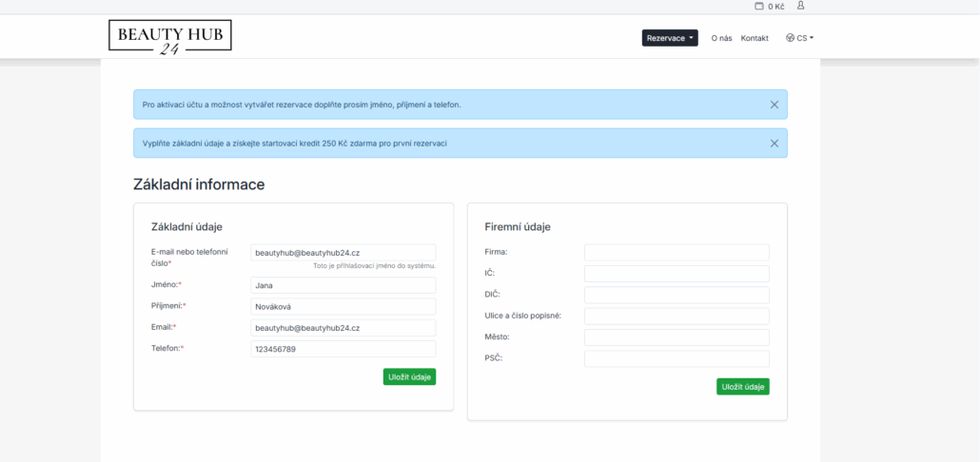Click the PSČ postal code field
The height and width of the screenshot is (462, 980).
[676, 358]
